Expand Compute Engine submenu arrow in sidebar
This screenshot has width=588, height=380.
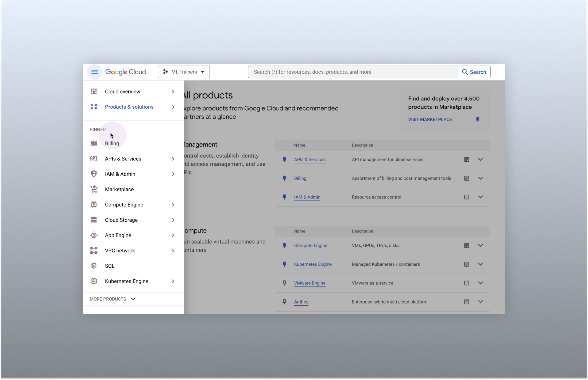tap(173, 205)
